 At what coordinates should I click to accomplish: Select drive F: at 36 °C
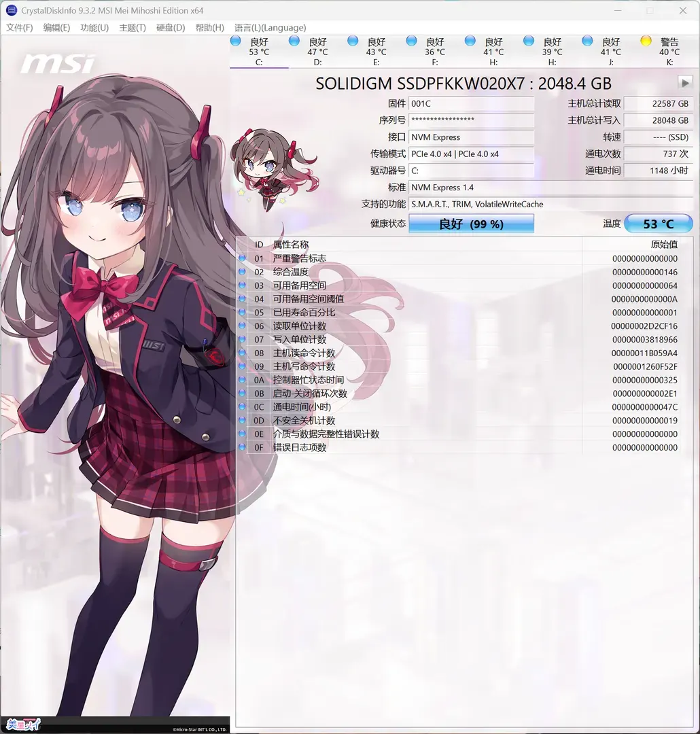[x=434, y=52]
